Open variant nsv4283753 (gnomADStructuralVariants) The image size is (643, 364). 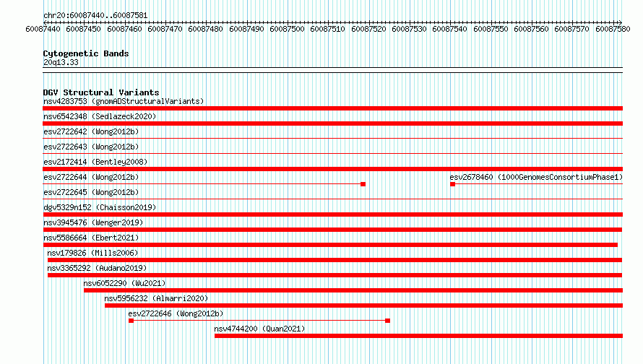[124, 101]
